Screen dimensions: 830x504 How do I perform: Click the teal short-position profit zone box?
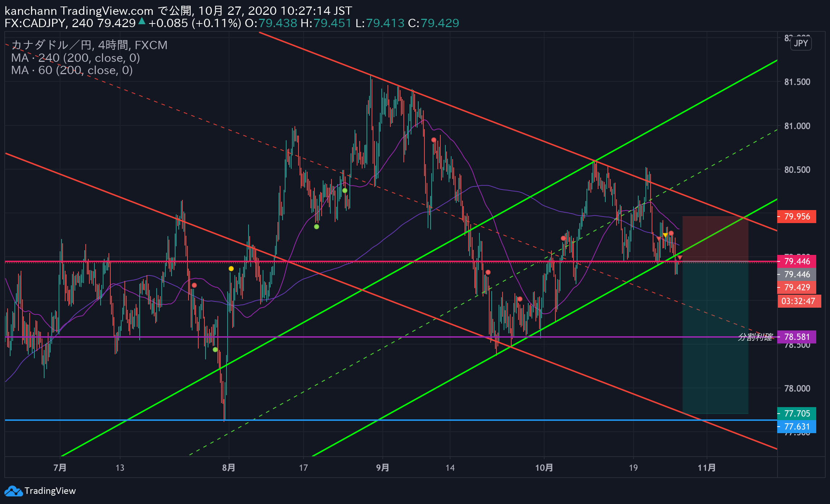(x=715, y=337)
